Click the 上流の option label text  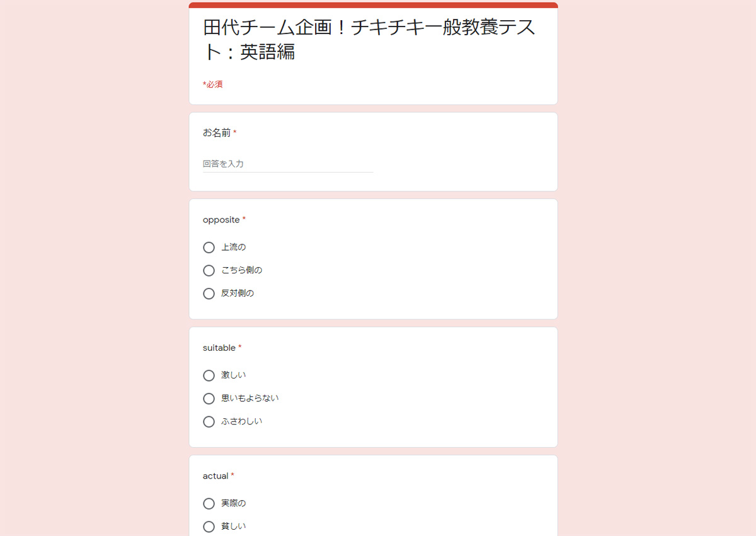click(x=233, y=248)
